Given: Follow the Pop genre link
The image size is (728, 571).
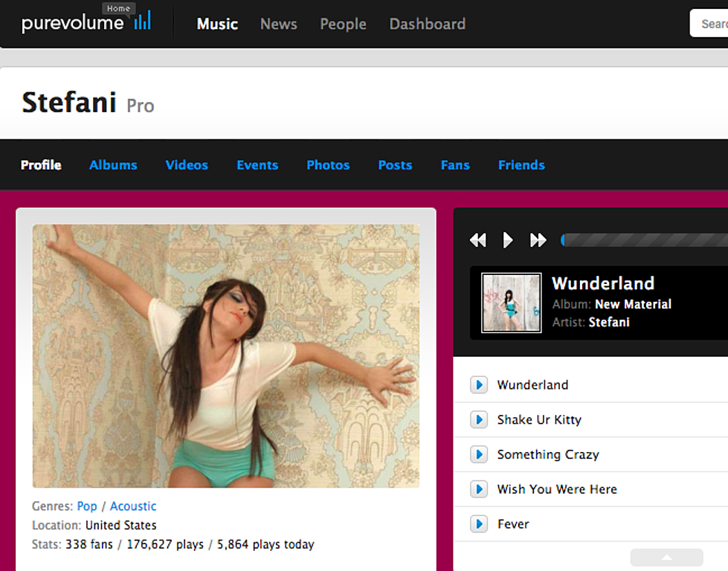Looking at the screenshot, I should 87,506.
